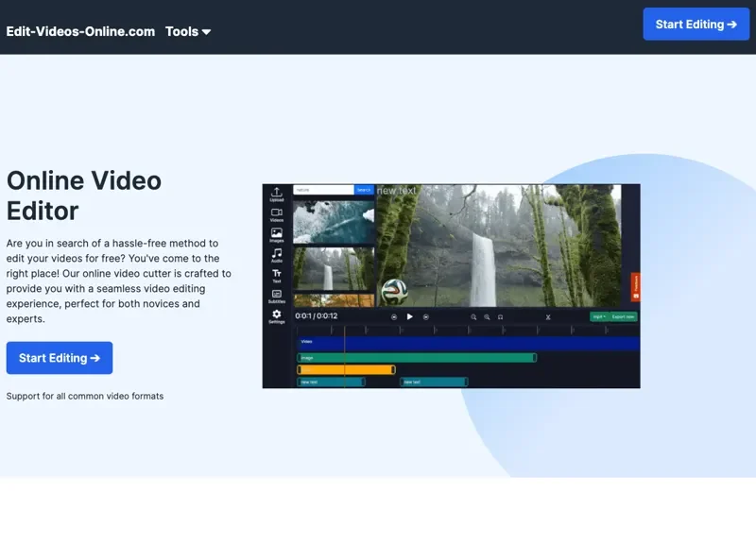This screenshot has width=756, height=544.
Task: Select the Audio panel icon
Action: [x=277, y=253]
